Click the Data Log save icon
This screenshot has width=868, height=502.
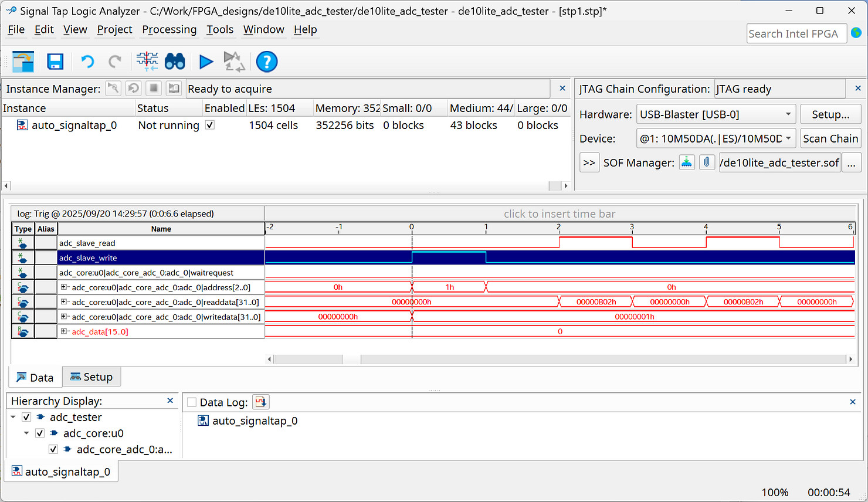point(260,402)
